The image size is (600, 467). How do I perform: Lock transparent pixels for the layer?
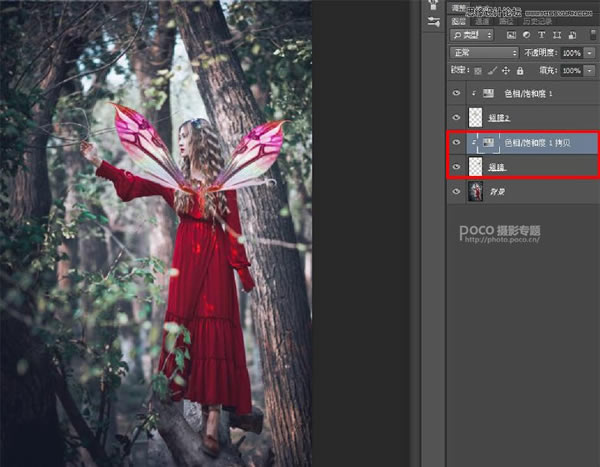click(477, 71)
